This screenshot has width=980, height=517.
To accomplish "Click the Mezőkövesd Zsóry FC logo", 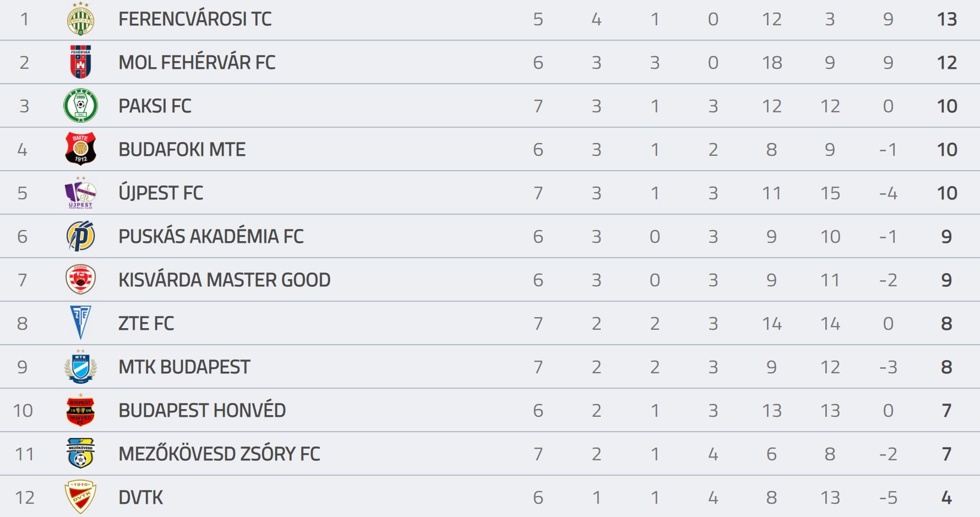I will point(80,453).
